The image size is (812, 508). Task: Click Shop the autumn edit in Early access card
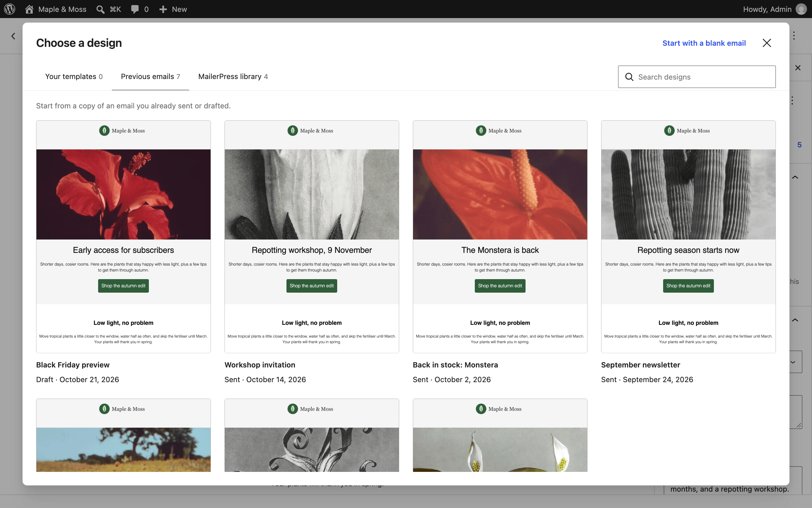pos(123,286)
